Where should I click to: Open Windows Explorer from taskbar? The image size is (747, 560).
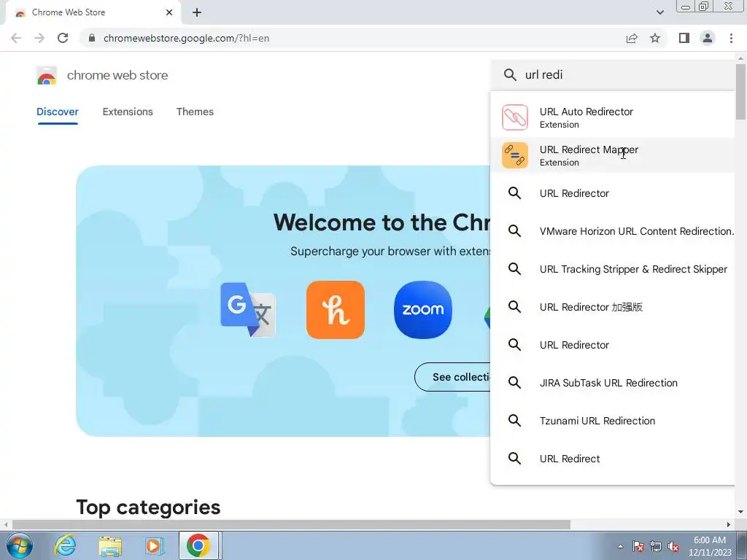click(x=110, y=545)
